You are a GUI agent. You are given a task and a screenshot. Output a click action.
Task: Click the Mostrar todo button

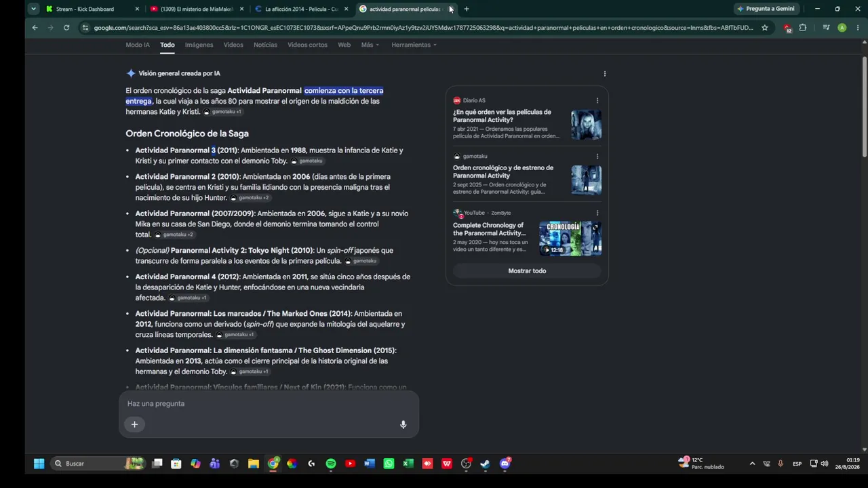pos(527,271)
